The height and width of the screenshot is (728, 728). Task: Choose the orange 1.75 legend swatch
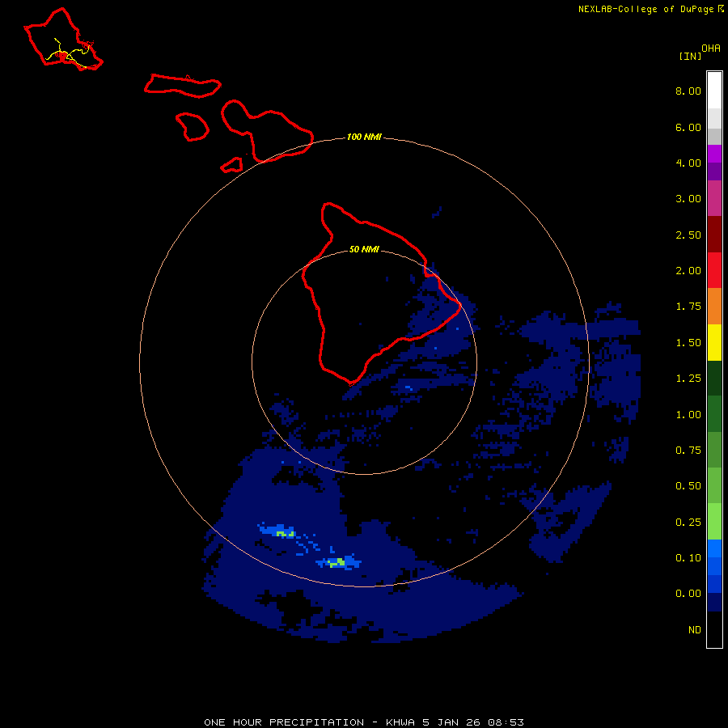(x=714, y=306)
